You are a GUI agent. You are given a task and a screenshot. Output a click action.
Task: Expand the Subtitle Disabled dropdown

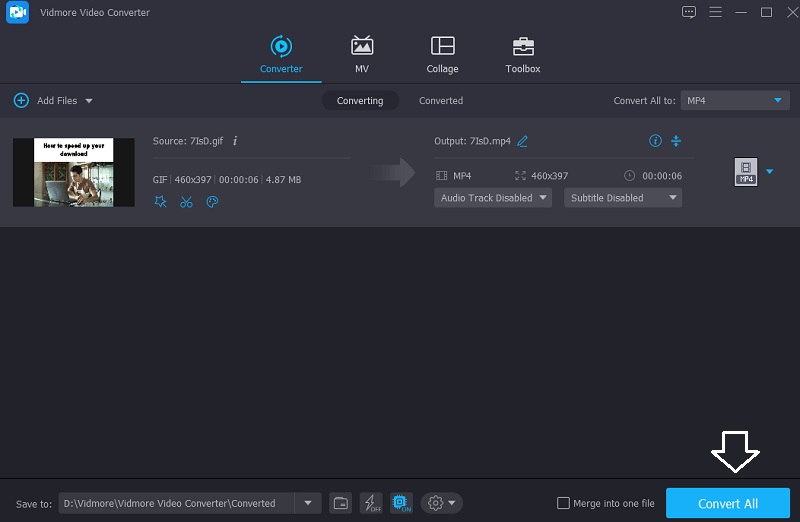click(x=622, y=198)
